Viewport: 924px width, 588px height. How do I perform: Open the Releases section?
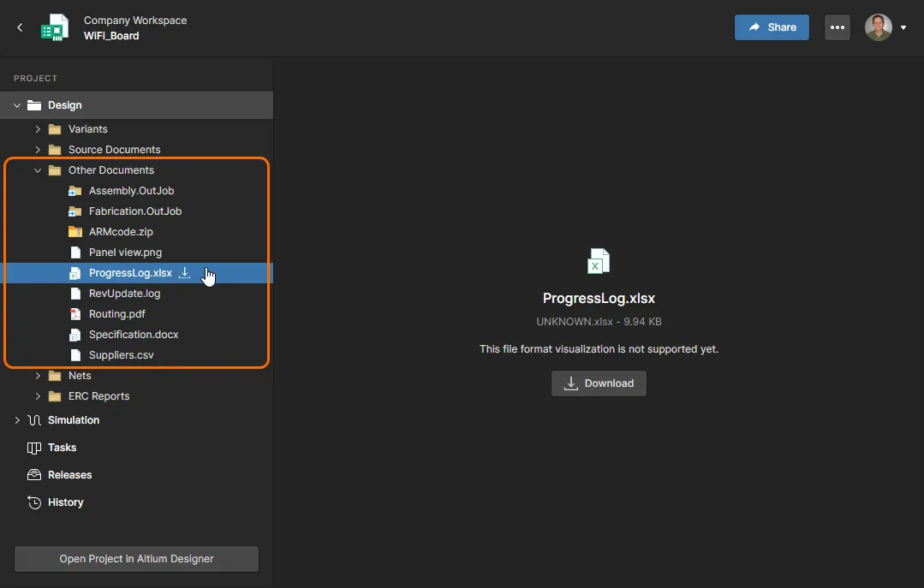(69, 475)
